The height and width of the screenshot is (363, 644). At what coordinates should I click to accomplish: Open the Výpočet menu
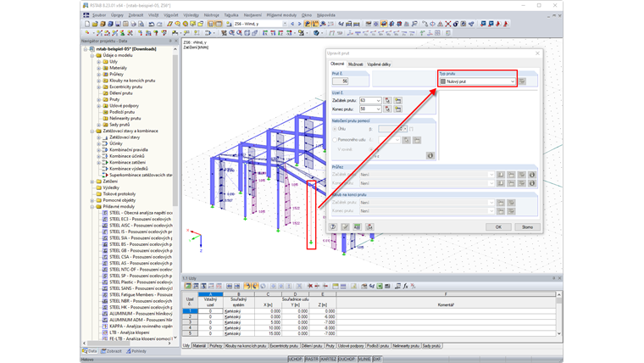[x=171, y=15]
